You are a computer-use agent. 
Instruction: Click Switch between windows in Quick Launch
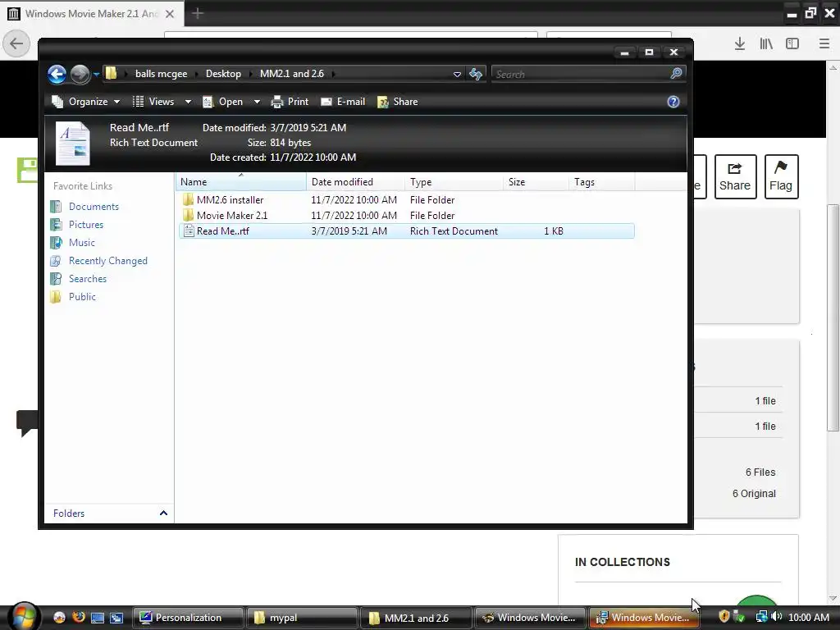click(x=116, y=618)
